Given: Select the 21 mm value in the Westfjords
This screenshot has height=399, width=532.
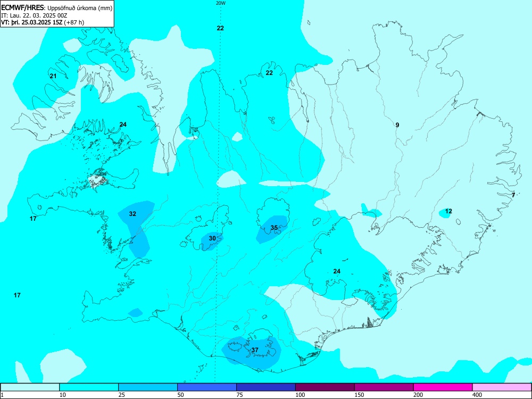Looking at the screenshot, I should click(x=53, y=76).
